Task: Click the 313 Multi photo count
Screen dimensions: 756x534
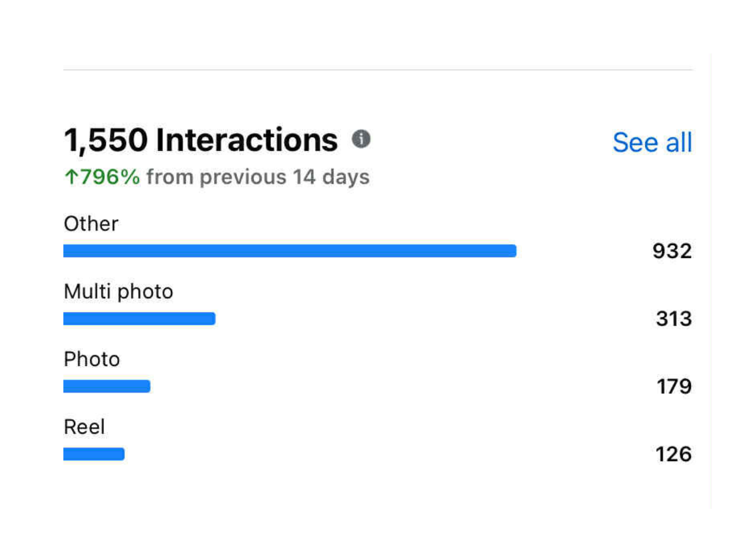Action: [674, 319]
